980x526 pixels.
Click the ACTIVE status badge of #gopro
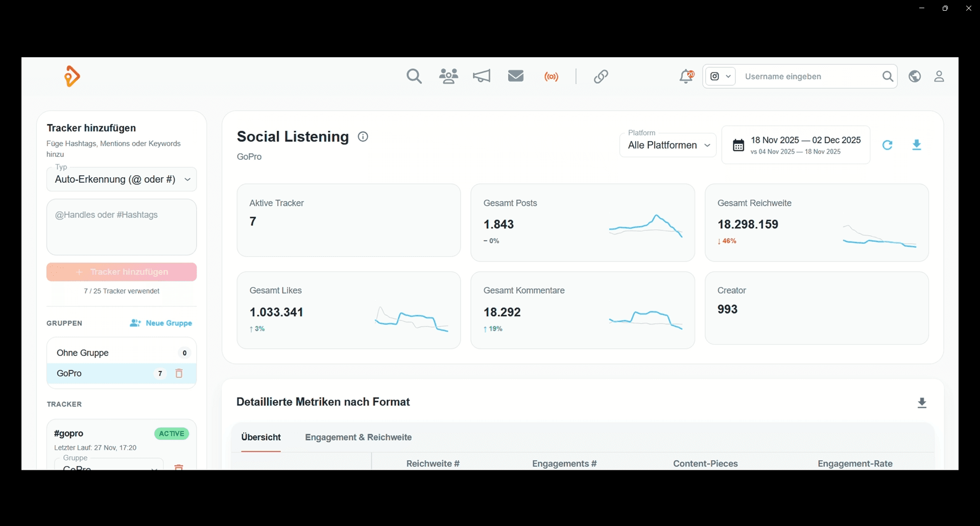(x=172, y=434)
